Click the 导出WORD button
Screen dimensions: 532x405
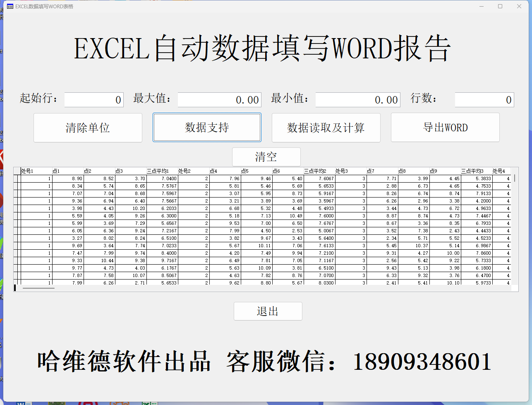coord(445,128)
